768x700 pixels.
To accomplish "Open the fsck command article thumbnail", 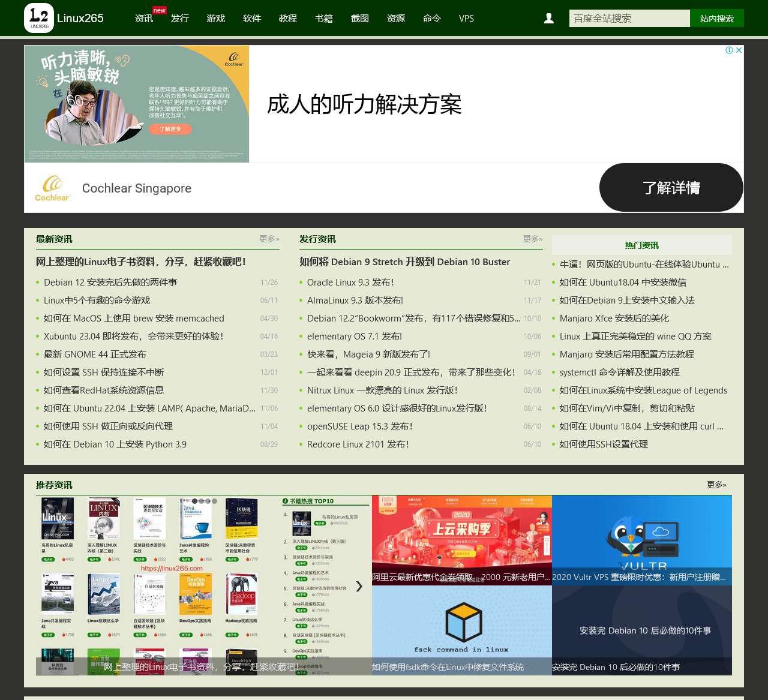I will point(461,630).
